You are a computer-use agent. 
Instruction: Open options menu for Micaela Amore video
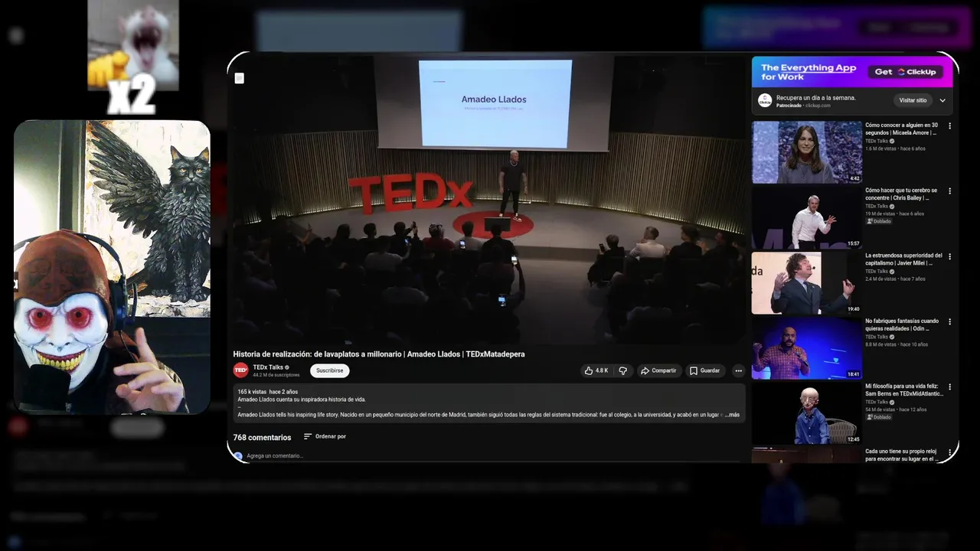click(949, 126)
